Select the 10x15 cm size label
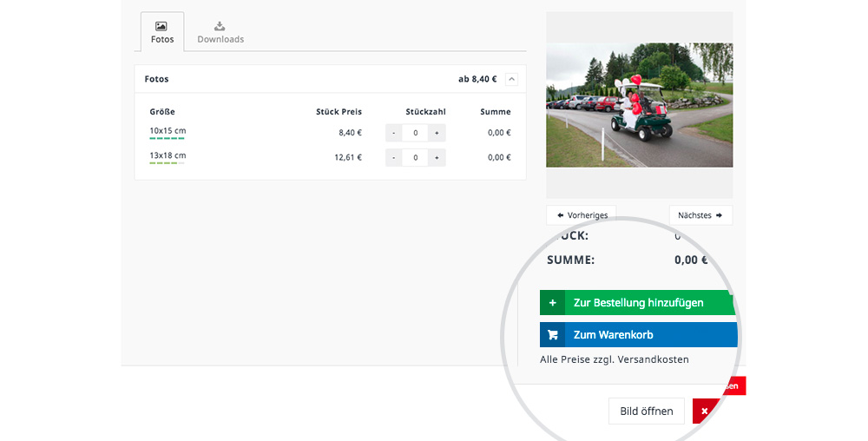The image size is (868, 441). pos(168,130)
